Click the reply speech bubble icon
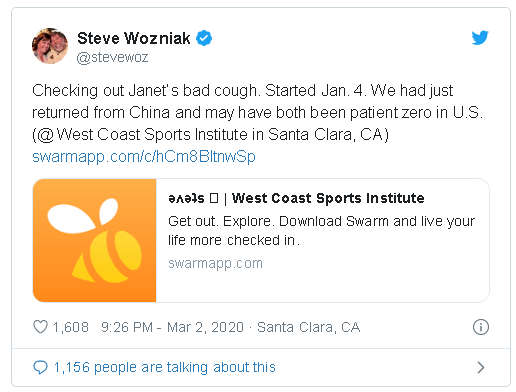Viewport: 516px width, 392px height. (40, 367)
